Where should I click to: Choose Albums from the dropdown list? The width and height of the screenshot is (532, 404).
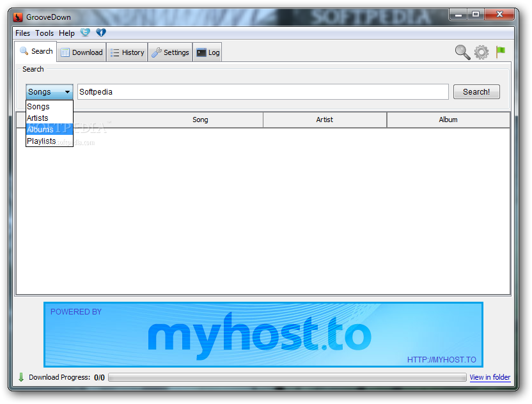pyautogui.click(x=49, y=129)
